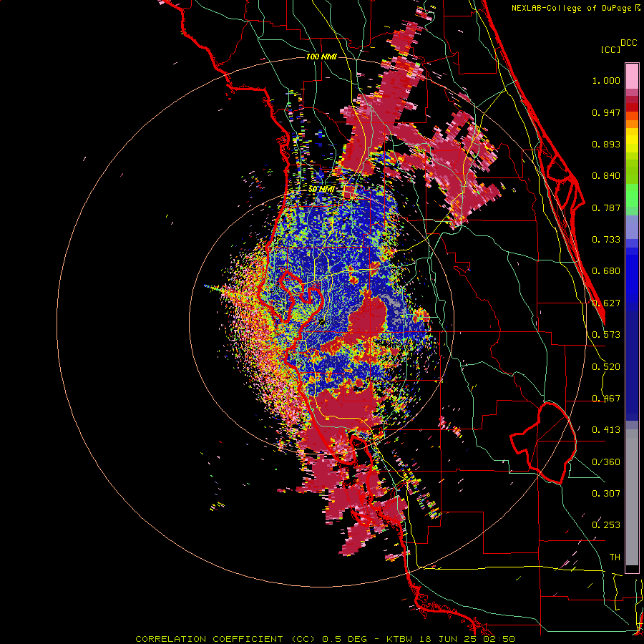Viewport: 644px width, 644px height.
Task: Click the 1.000 legend value
Action: pyautogui.click(x=606, y=80)
